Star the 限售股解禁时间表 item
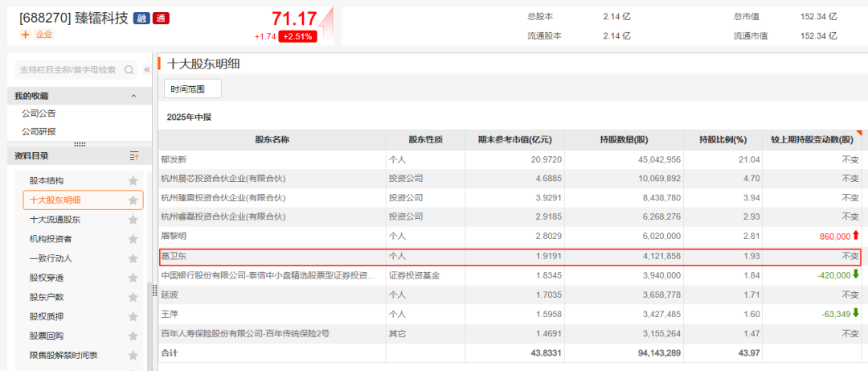Screen dimensions: 868x371 point(133,356)
